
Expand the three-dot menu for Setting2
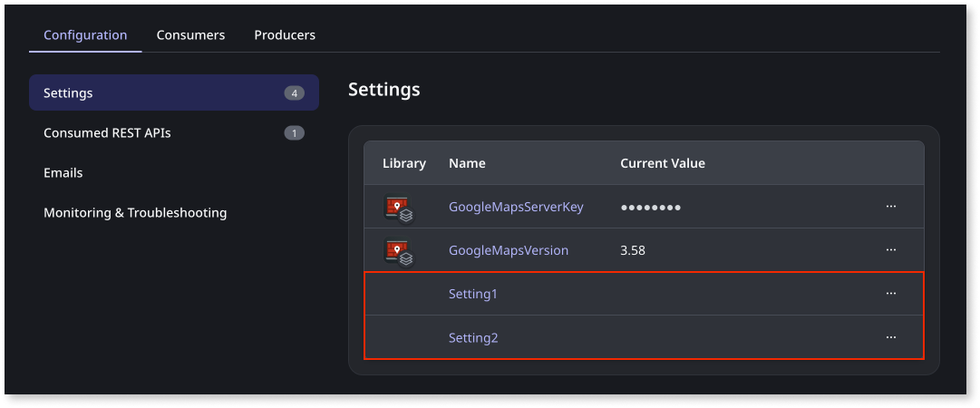[x=890, y=337]
